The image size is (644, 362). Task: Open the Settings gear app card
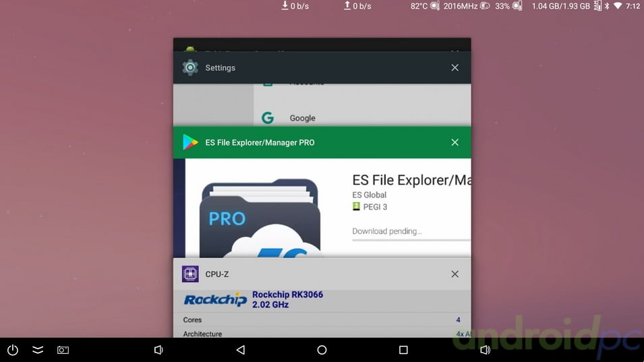click(190, 67)
